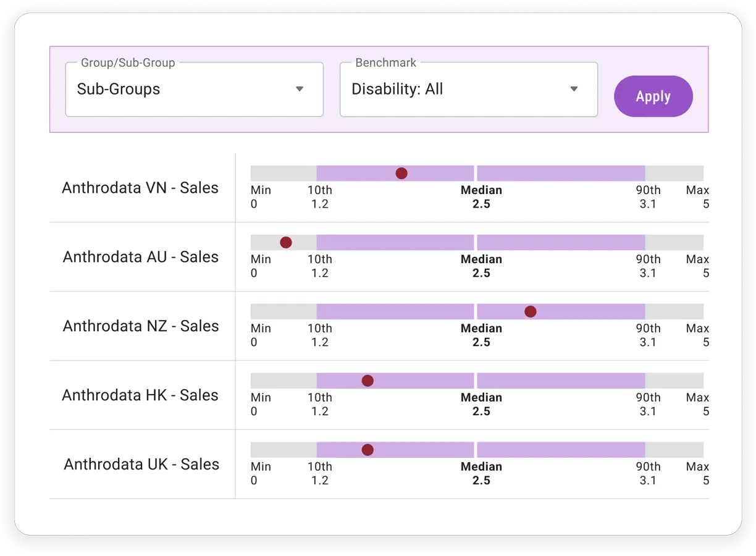Click the Max 5 label in HK row
The height and width of the screenshot is (556, 756).
(697, 405)
